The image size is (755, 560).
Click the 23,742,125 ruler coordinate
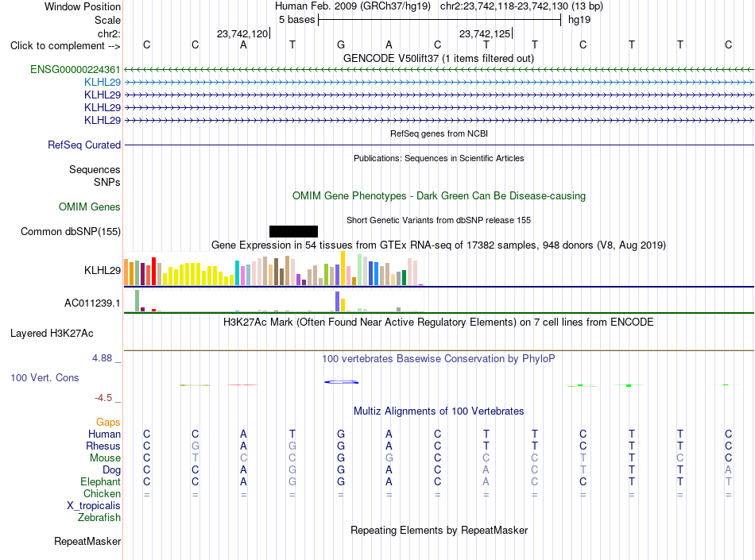[x=485, y=33]
